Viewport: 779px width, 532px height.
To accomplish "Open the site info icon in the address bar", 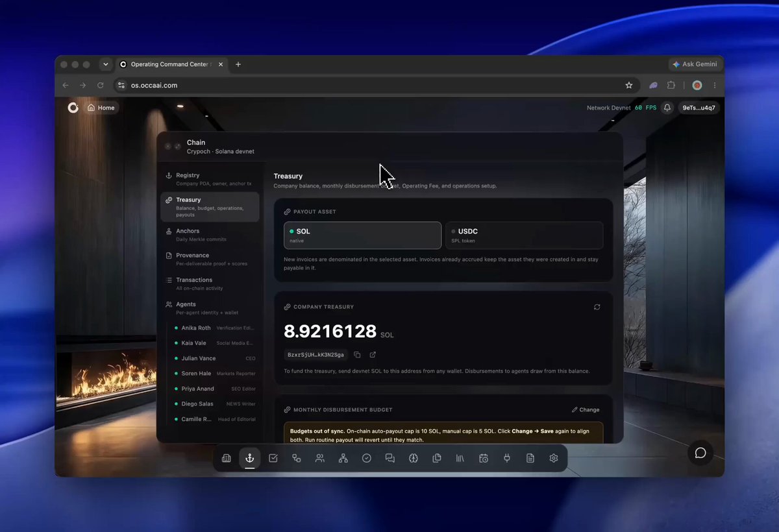I will click(x=121, y=85).
